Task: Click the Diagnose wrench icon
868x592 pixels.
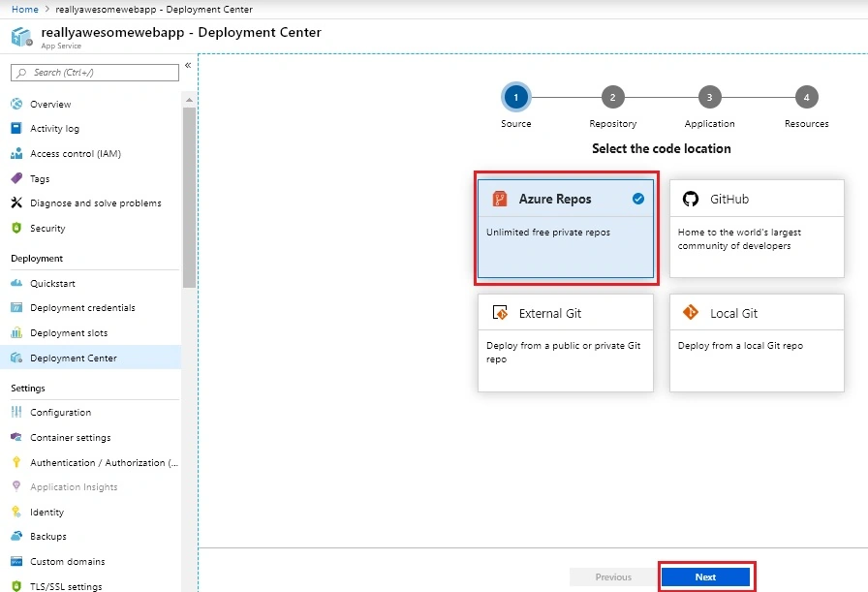Action: pyautogui.click(x=16, y=203)
